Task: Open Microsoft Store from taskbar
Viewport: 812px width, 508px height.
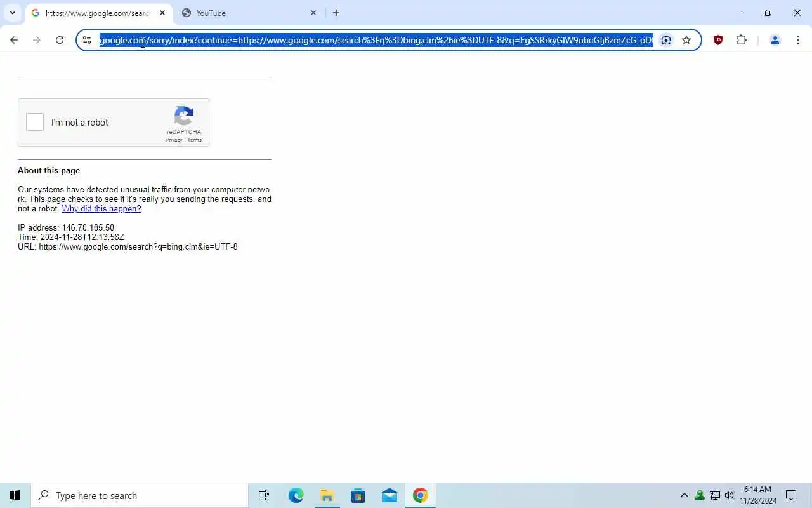Action: coord(358,495)
